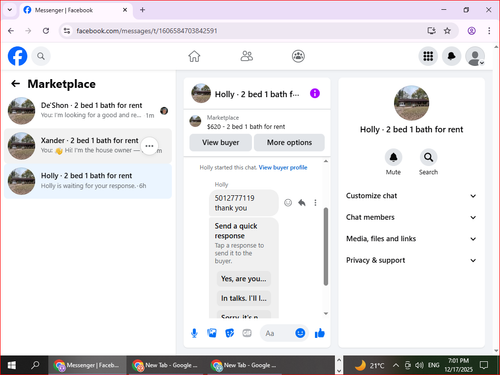Open a new browser tab
500x375 pixels.
[x=142, y=10]
